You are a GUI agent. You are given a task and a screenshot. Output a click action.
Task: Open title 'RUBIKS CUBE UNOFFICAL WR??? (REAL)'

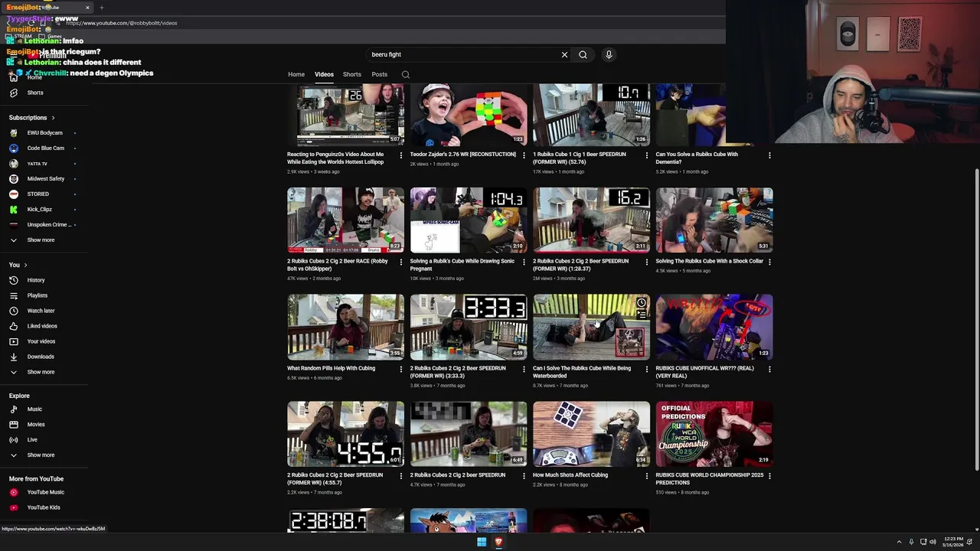(704, 372)
